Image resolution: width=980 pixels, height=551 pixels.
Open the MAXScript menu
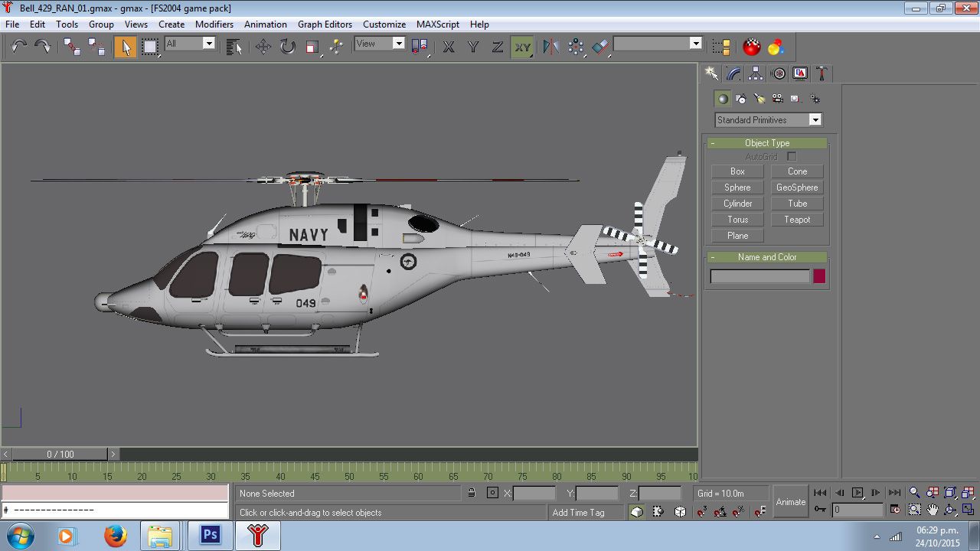437,24
